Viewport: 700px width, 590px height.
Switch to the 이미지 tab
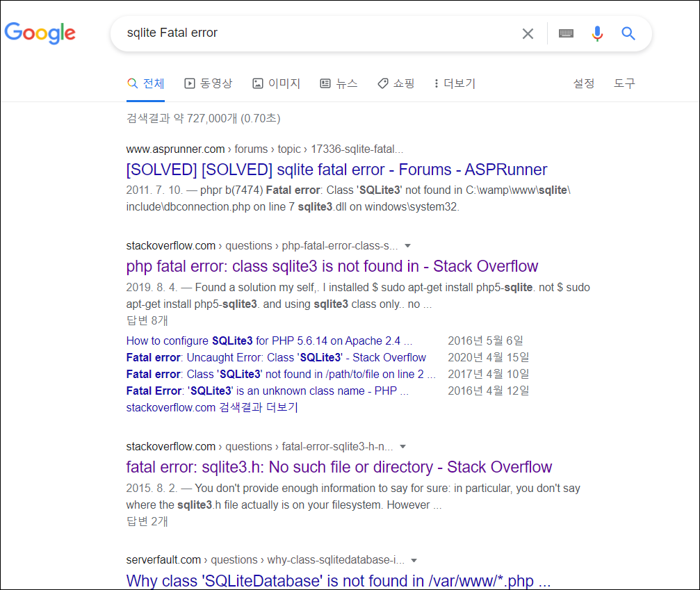(x=277, y=83)
